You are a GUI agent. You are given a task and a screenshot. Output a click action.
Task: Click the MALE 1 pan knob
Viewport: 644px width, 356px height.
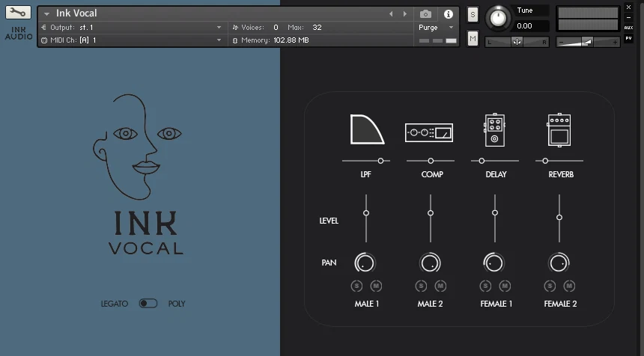click(x=365, y=263)
